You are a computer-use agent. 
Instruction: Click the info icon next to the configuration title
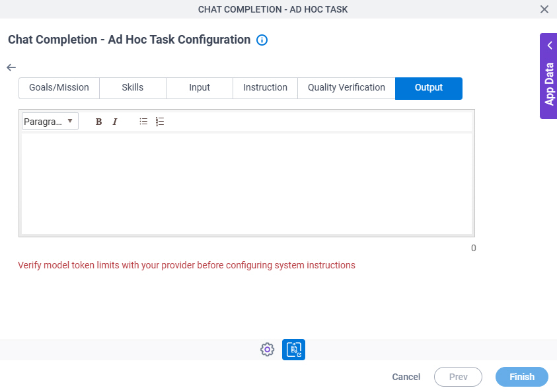click(x=262, y=40)
